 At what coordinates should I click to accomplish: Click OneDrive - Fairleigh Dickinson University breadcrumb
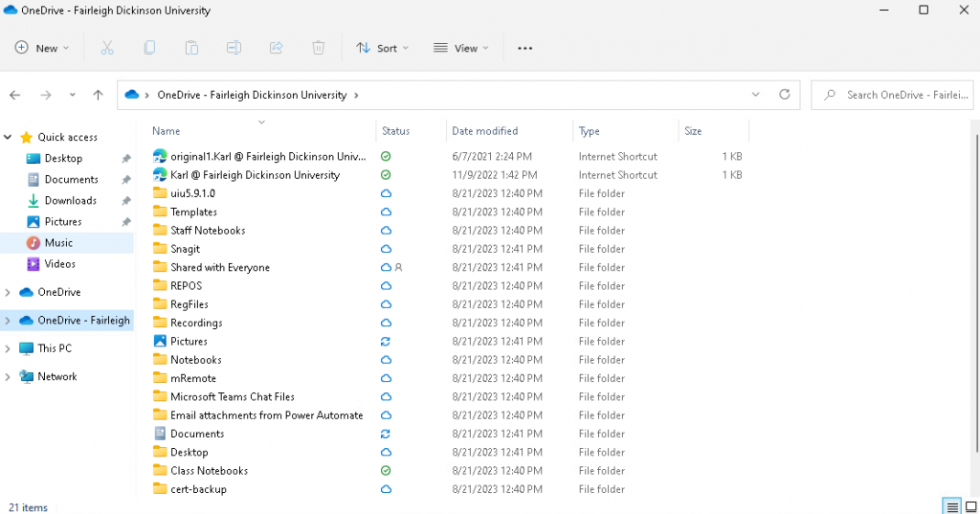(252, 95)
